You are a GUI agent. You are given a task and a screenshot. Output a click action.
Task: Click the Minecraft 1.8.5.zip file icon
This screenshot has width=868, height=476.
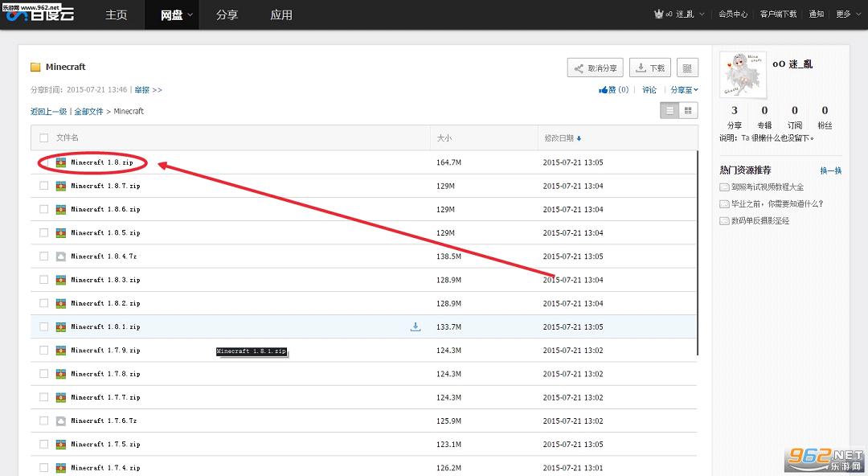pos(61,232)
